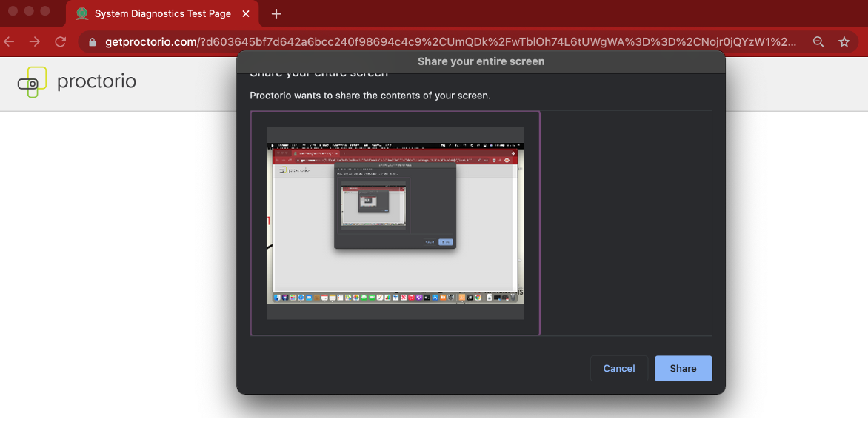Reset page zoom with the magnifier icon
Viewport: 868px width, 428px height.
point(818,42)
